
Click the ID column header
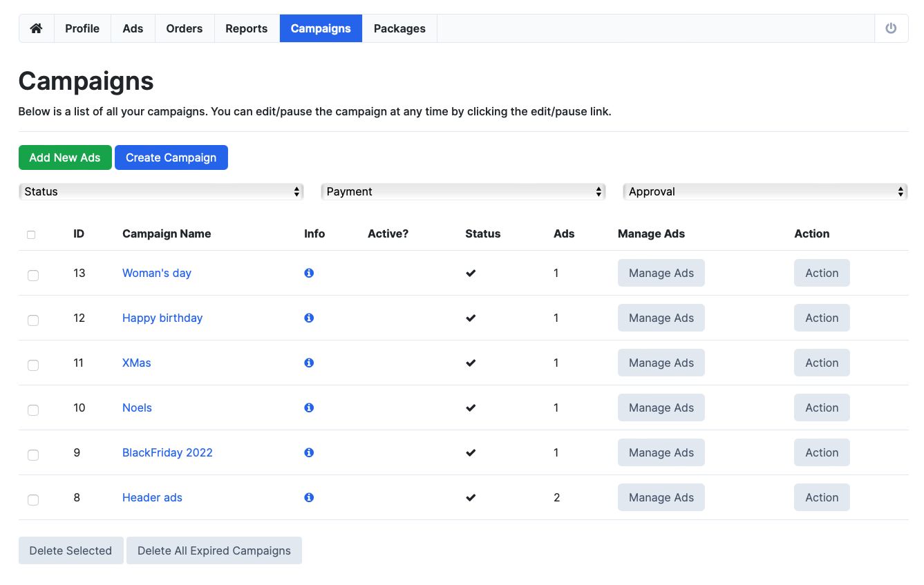click(x=79, y=233)
